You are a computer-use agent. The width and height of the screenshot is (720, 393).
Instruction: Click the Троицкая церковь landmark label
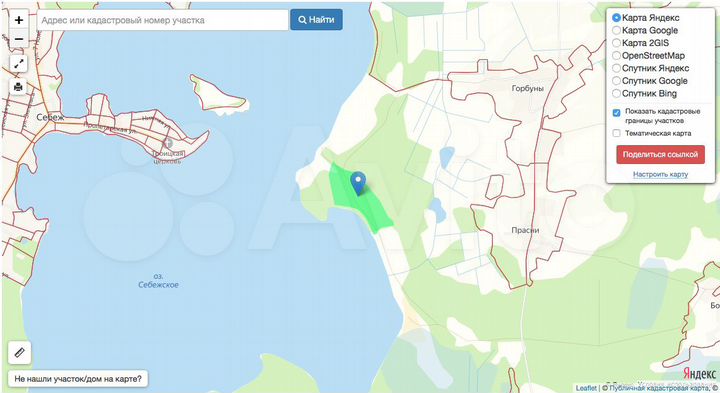(x=167, y=157)
